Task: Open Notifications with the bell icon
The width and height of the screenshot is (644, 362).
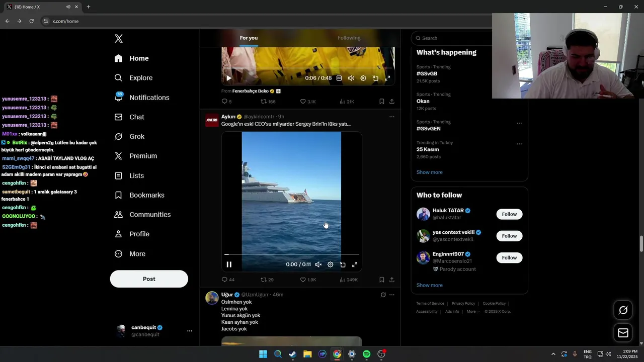Action: tap(142, 98)
